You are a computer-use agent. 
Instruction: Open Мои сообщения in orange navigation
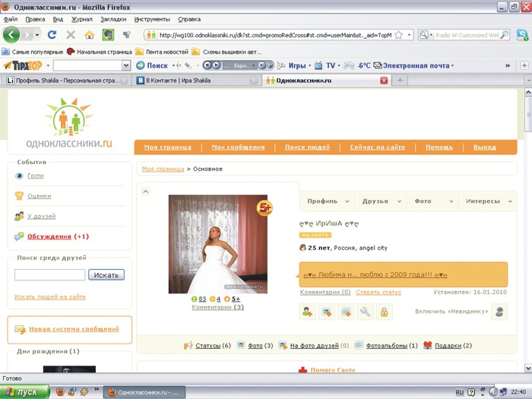pyautogui.click(x=238, y=147)
